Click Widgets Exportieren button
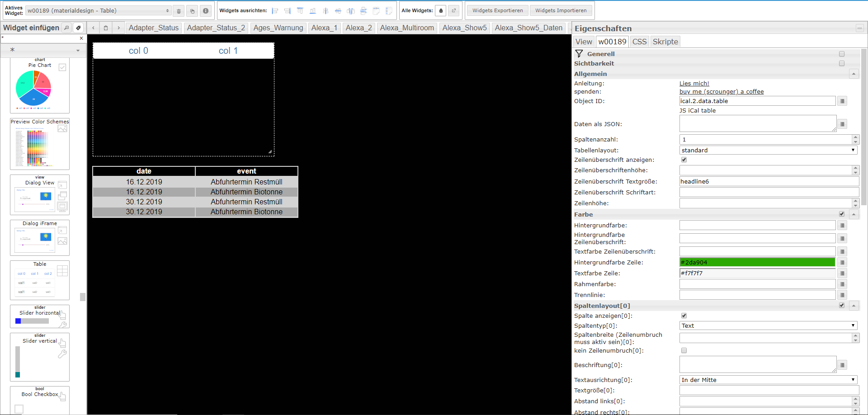Image resolution: width=868 pixels, height=415 pixels. [x=497, y=10]
